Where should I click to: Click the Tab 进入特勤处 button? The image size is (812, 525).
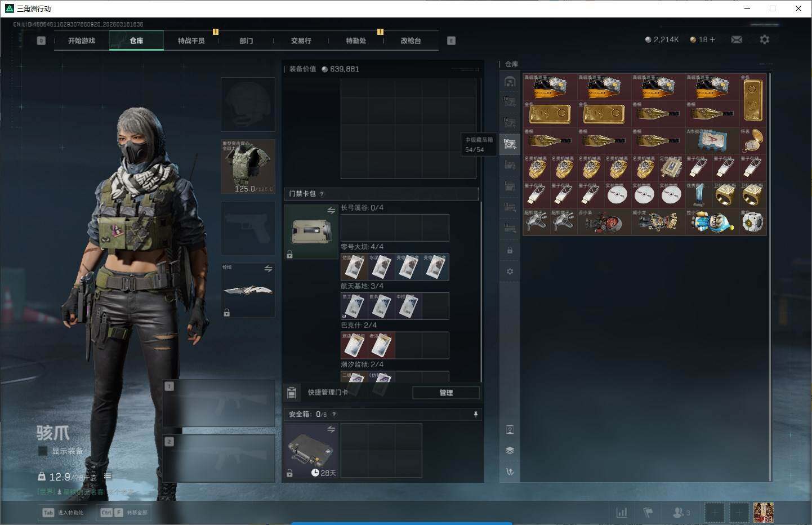(64, 513)
